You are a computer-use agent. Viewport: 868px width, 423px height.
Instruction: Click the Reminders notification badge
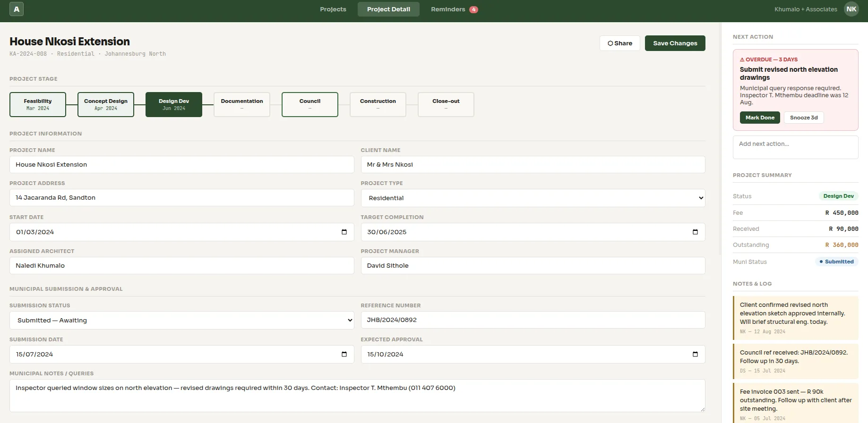[x=473, y=9]
